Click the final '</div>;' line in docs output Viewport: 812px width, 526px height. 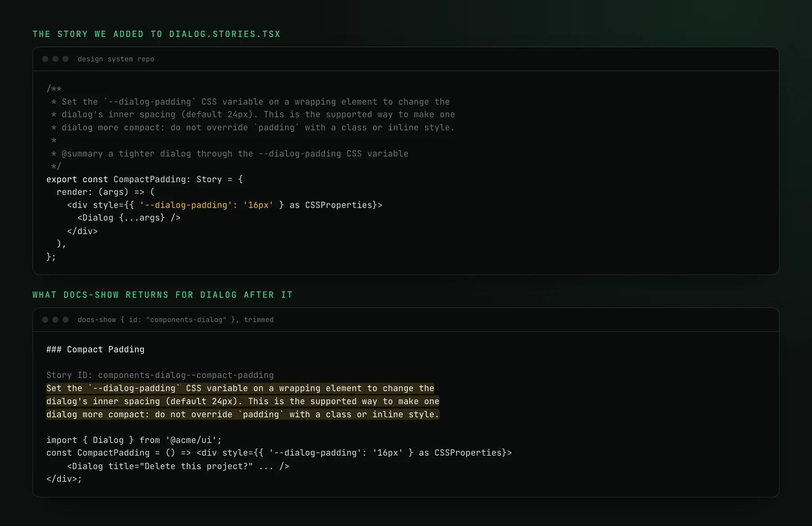click(x=64, y=479)
